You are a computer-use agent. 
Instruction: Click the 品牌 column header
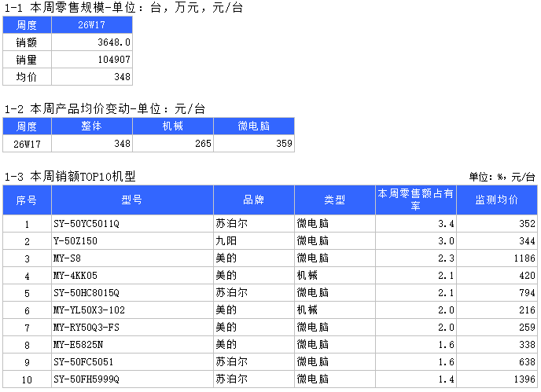pos(253,200)
